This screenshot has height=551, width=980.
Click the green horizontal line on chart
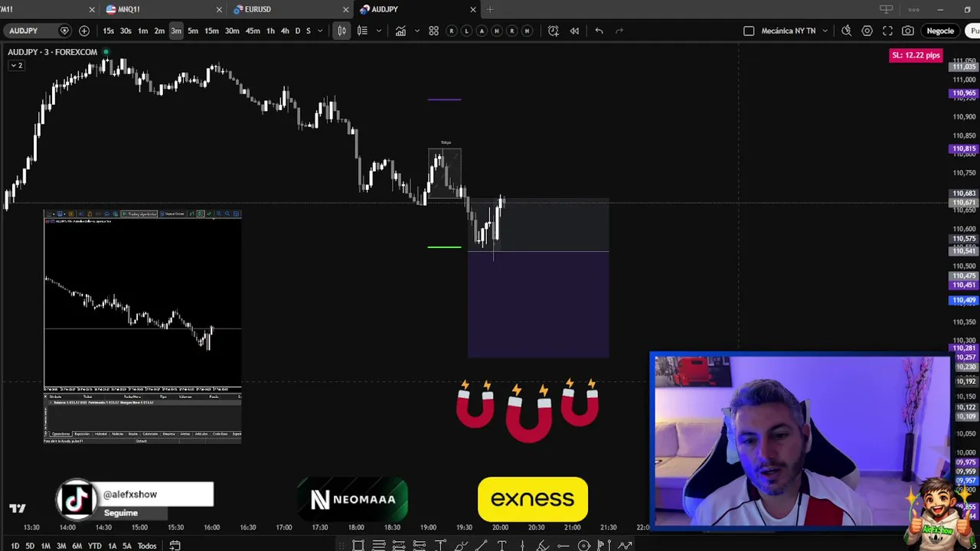click(444, 246)
